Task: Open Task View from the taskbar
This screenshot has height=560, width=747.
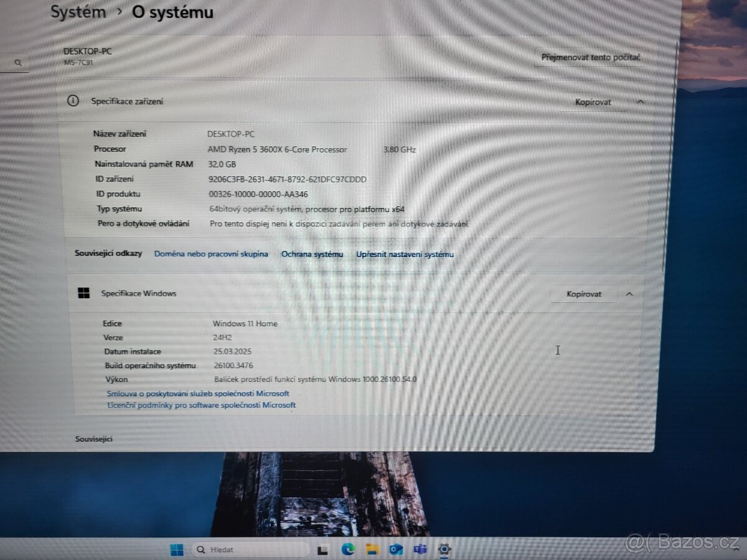Action: (322, 550)
